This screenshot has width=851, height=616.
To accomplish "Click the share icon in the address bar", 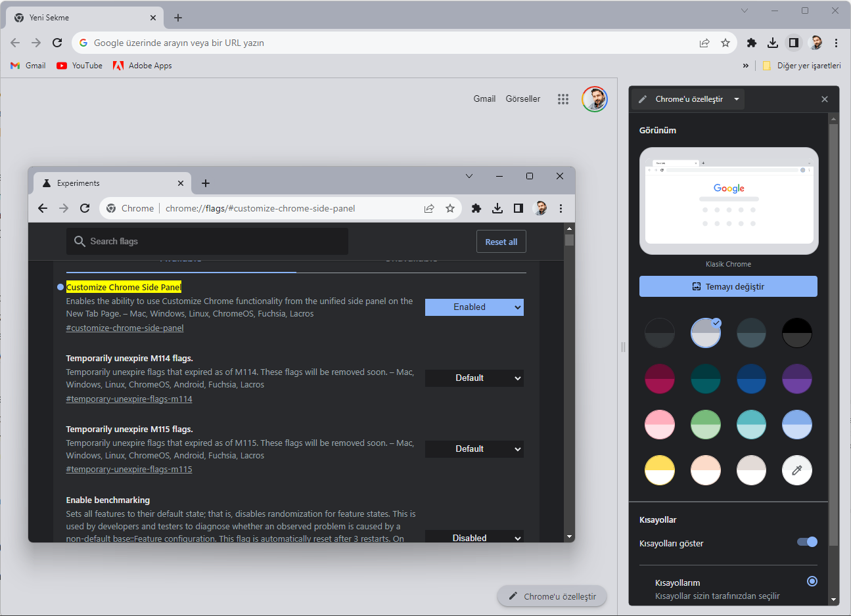I will (x=704, y=42).
